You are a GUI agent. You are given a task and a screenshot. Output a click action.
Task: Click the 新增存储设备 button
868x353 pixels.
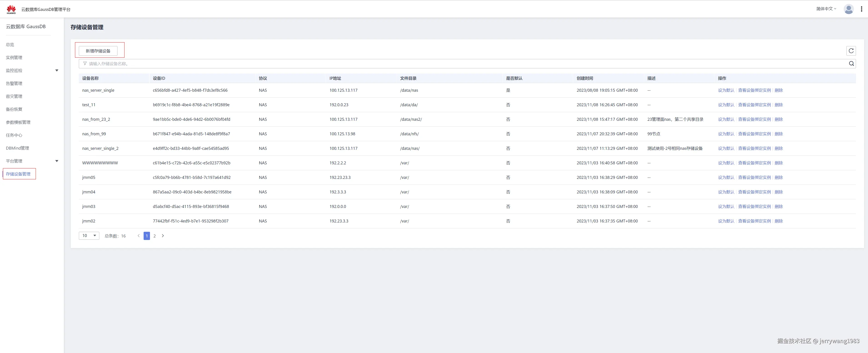pyautogui.click(x=98, y=51)
